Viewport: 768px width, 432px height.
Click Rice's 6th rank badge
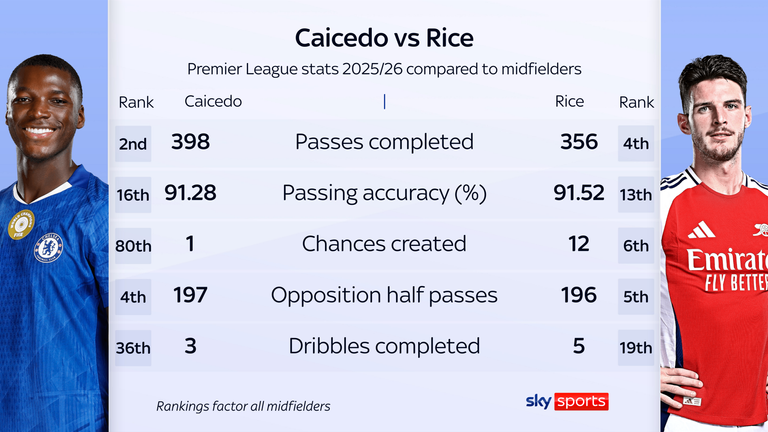[636, 245]
